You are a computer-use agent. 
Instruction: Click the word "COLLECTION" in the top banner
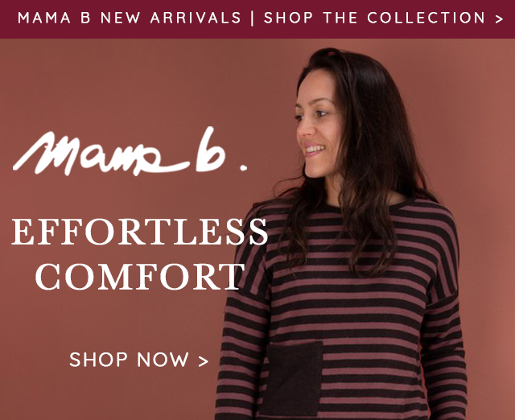tap(426, 18)
